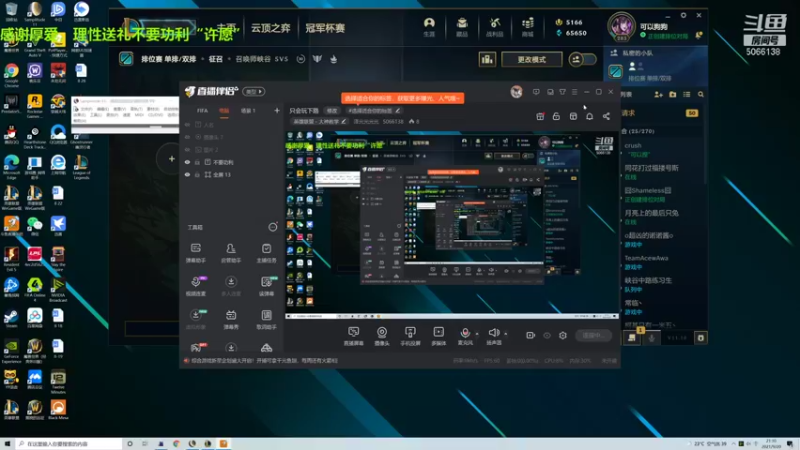This screenshot has width=800, height=450.
Task: Click the Google Chrome desktop icon
Action: coord(11,74)
